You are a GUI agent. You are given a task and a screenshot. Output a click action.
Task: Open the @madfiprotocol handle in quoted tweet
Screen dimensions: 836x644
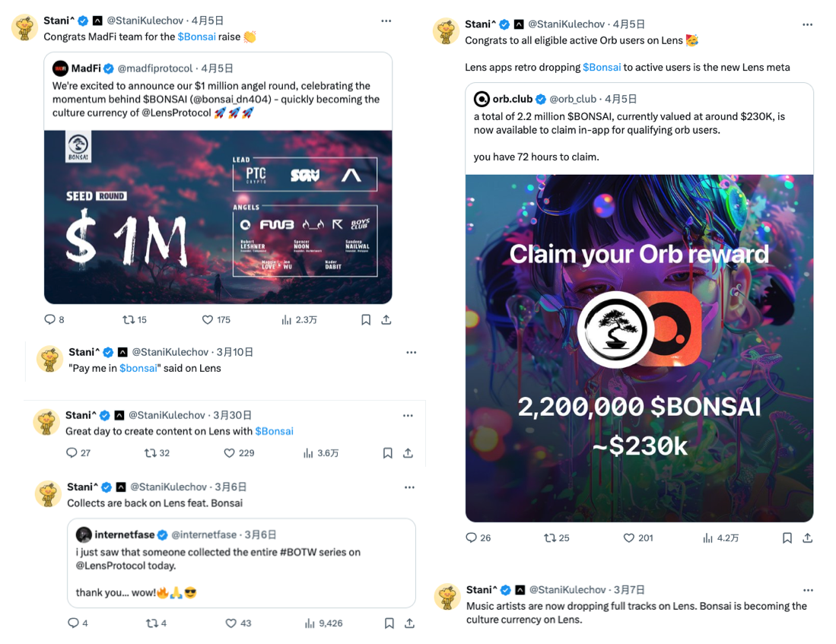pyautogui.click(x=157, y=68)
